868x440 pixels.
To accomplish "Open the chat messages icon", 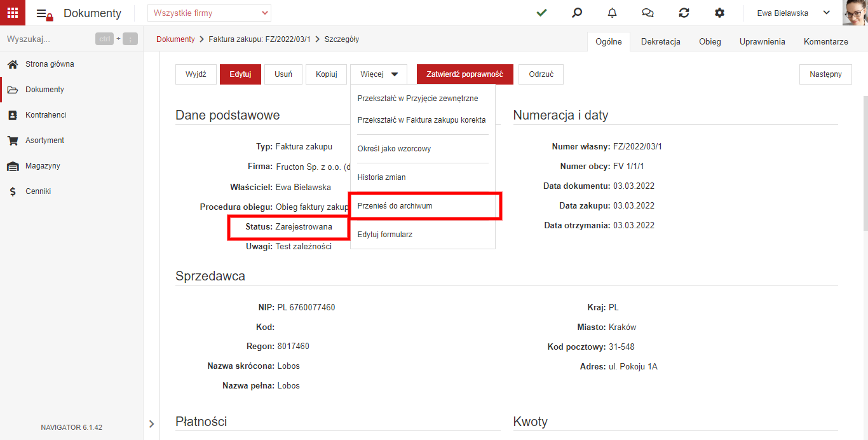I will [648, 13].
